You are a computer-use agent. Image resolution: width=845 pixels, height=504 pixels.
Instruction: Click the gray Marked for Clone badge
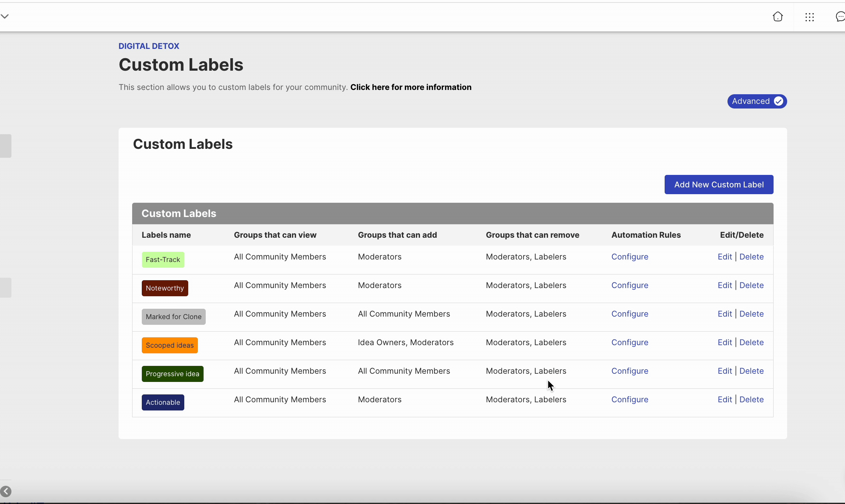[174, 317]
